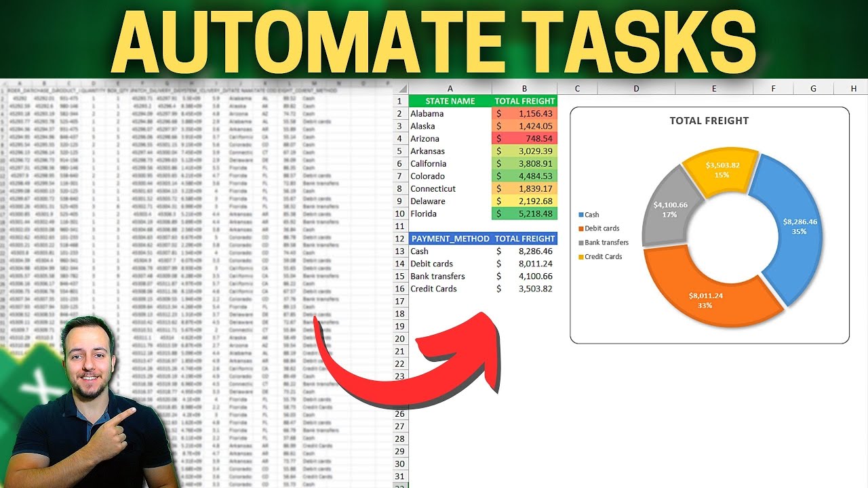868x488 pixels.
Task: Click the 3,029.39 freight value cell
Action: [525, 151]
